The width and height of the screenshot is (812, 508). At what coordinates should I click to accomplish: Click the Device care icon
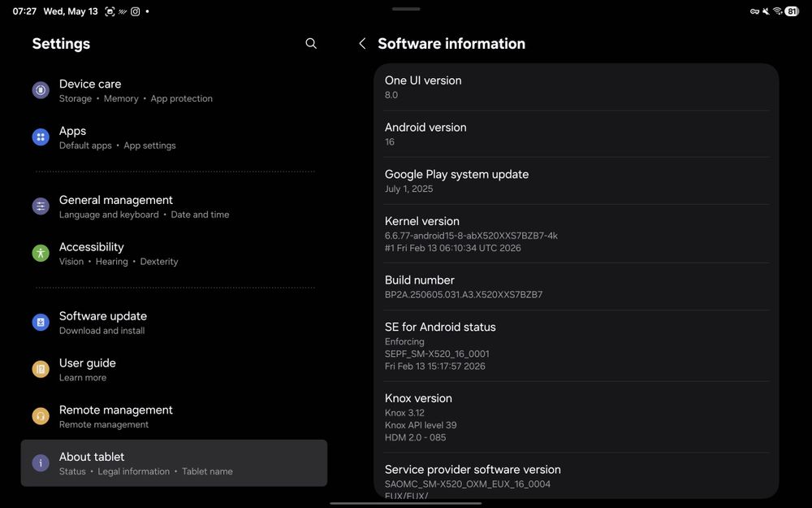click(x=41, y=90)
